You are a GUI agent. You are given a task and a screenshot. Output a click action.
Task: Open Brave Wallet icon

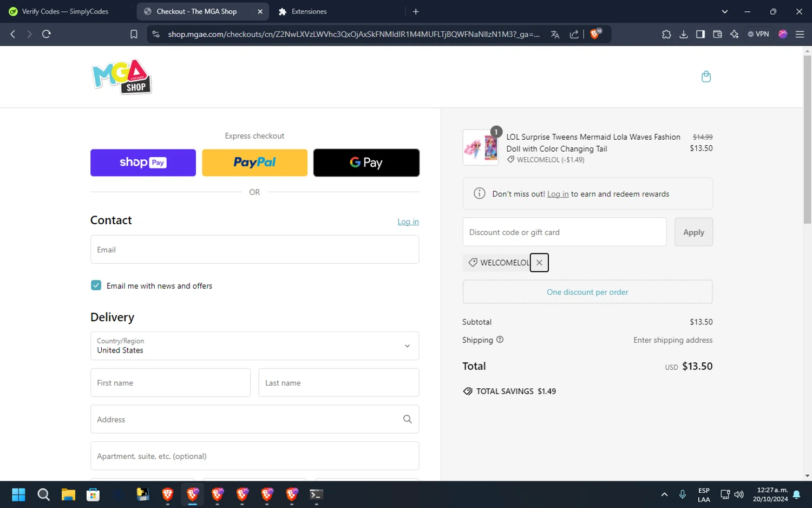[x=717, y=34]
